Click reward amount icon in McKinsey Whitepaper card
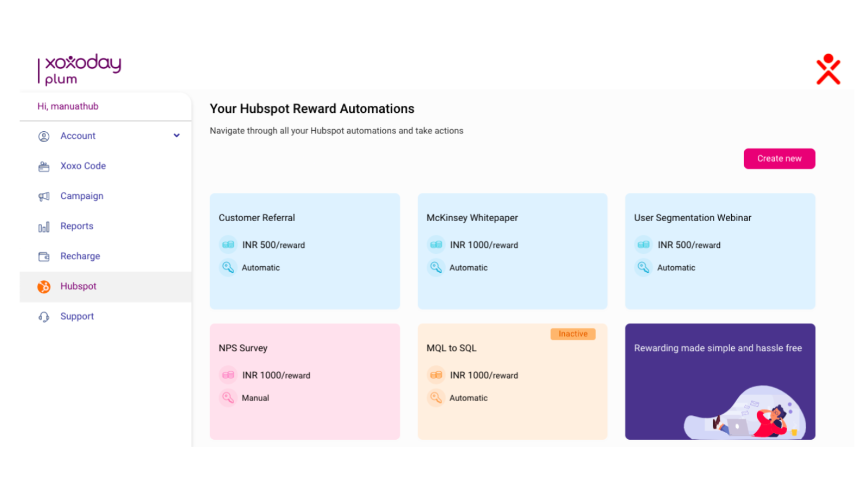 436,245
